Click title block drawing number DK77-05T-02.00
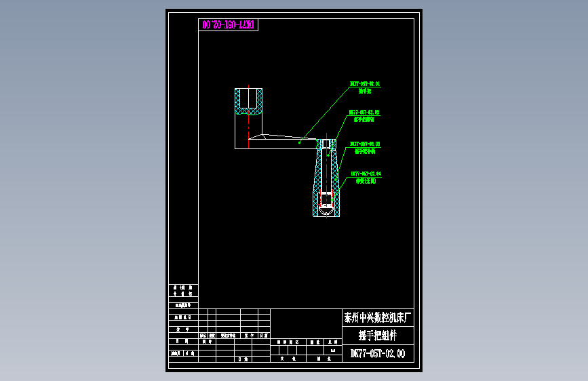588x381 pixels. pos(378,354)
